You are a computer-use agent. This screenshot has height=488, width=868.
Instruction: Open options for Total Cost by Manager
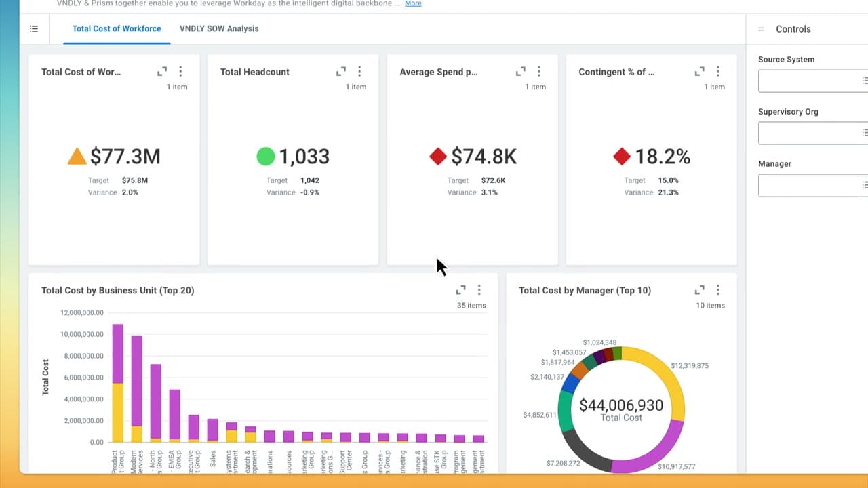click(x=718, y=290)
